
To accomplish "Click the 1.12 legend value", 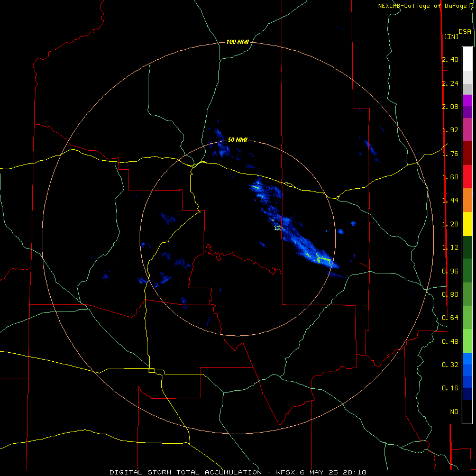I will 450,248.
